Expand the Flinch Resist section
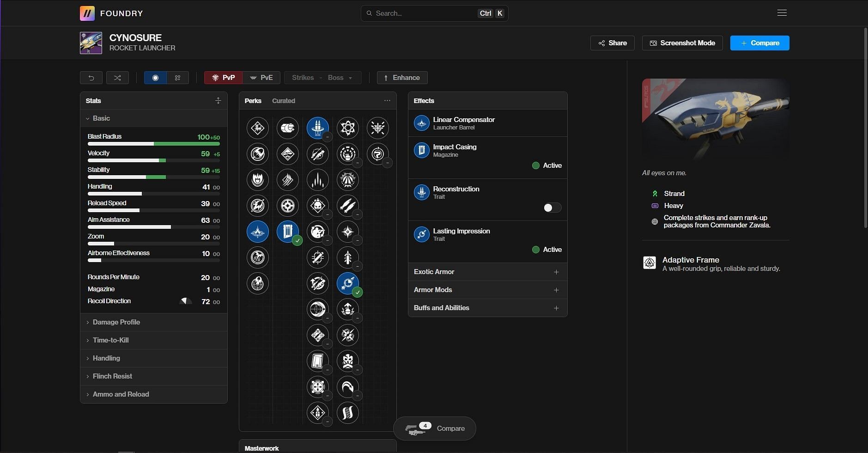Screen dimensions: 868x453 [x=154, y=376]
